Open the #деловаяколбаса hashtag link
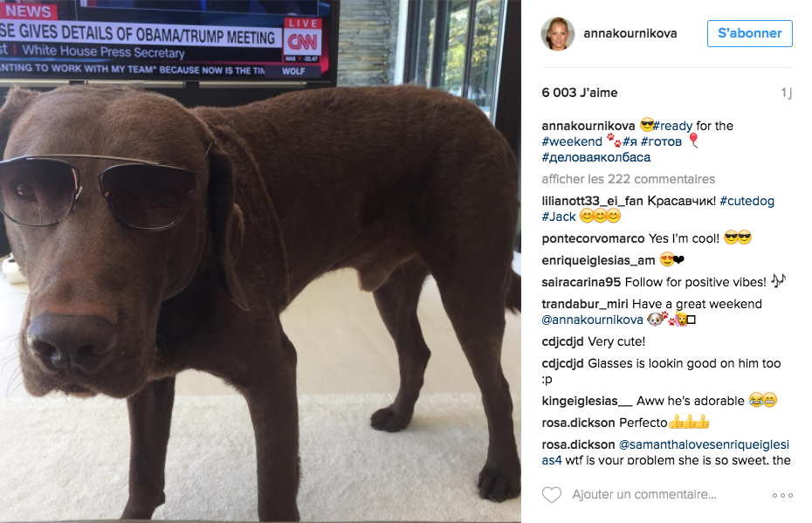The width and height of the screenshot is (812, 523). (596, 157)
